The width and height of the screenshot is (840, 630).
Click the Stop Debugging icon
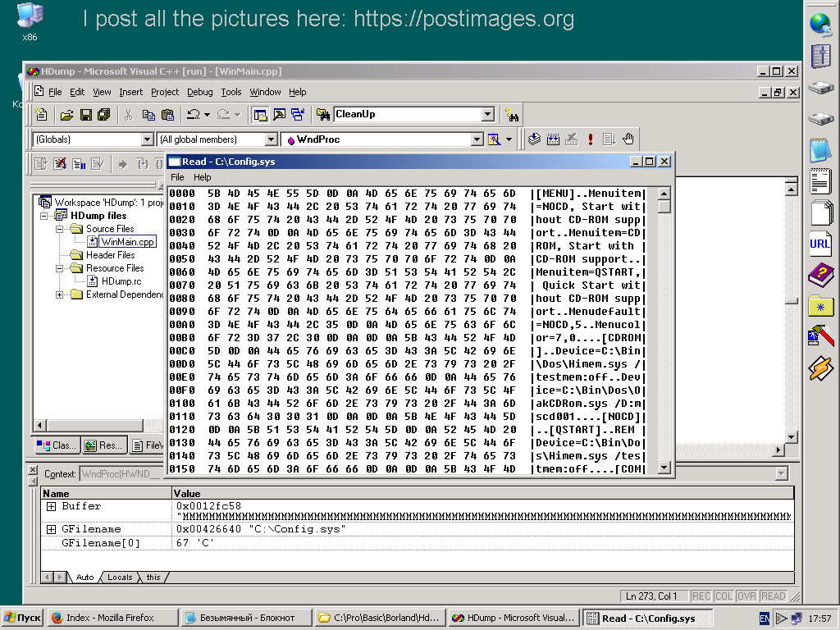point(60,164)
